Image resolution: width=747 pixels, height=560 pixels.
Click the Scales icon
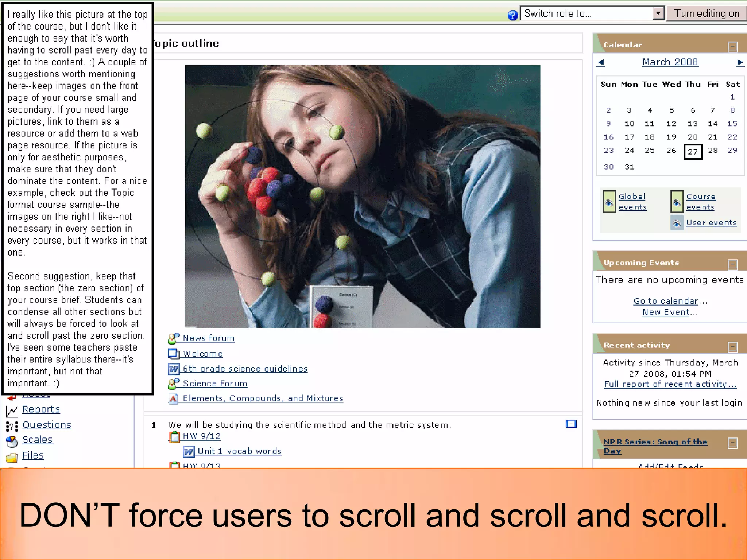click(x=12, y=442)
